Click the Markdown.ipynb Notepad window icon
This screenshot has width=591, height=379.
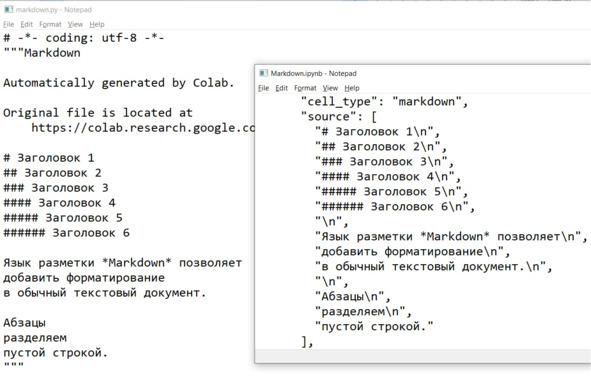[x=263, y=73]
